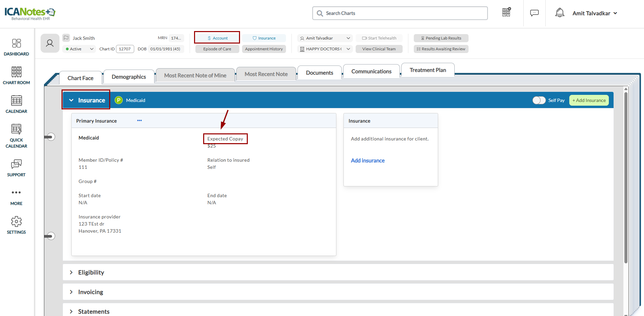
Task: Open Support in sidebar
Action: [16, 168]
